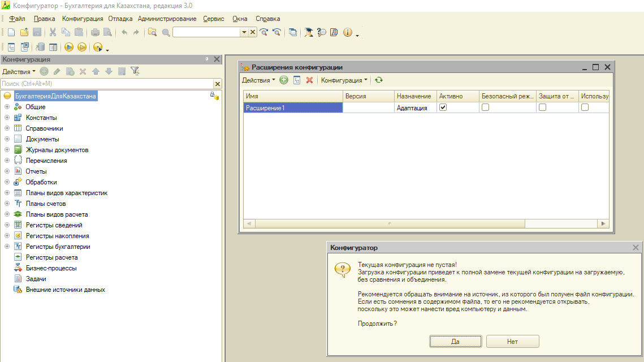Confirm with the Да button
The image size is (644, 362).
click(456, 342)
